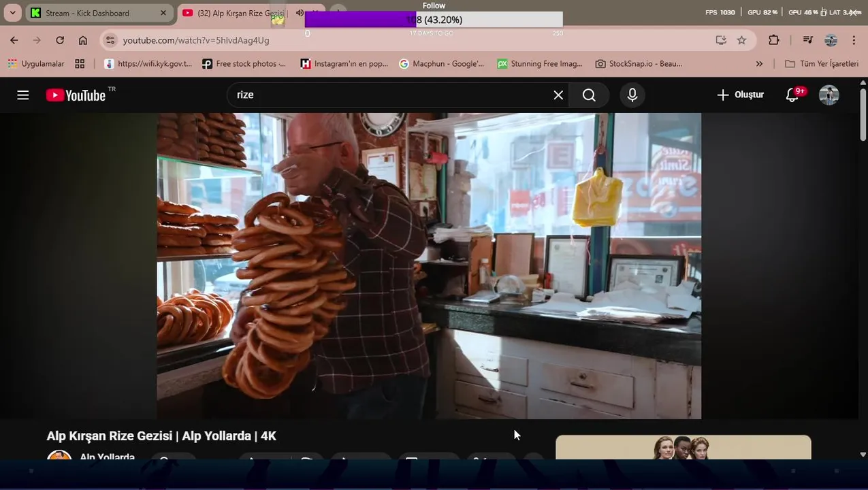
Task: Open the notifications bell
Action: coord(792,95)
